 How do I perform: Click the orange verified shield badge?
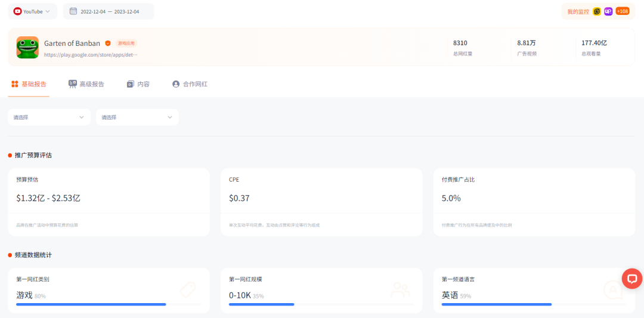click(107, 43)
